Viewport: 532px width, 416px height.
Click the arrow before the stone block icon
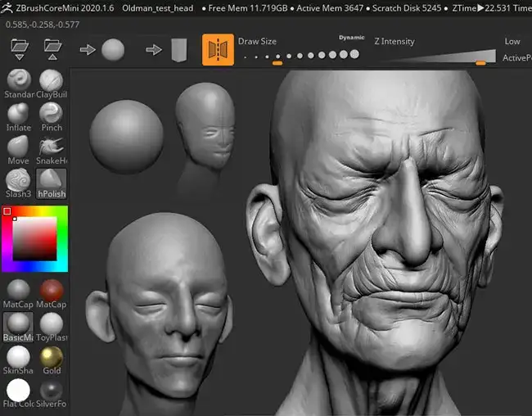154,50
